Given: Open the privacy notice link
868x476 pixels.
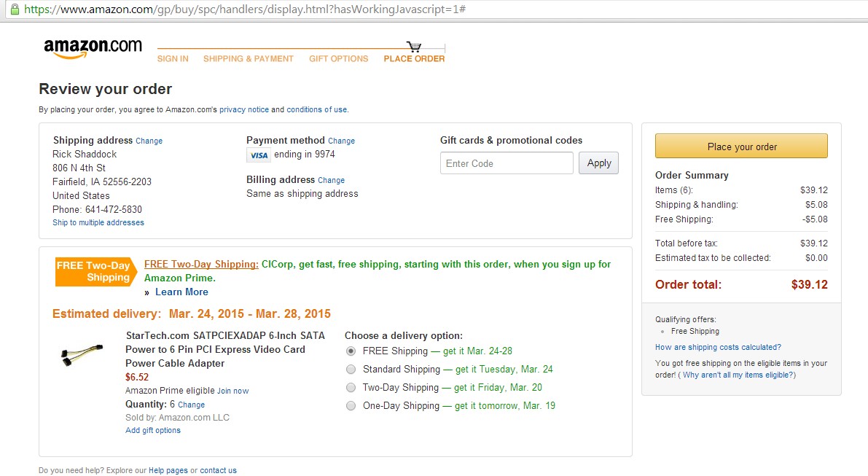Looking at the screenshot, I should [244, 109].
